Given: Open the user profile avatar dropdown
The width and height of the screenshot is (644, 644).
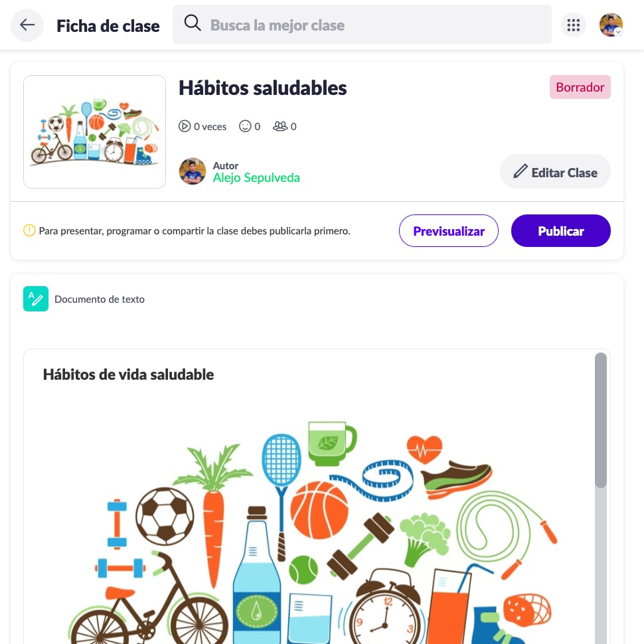Looking at the screenshot, I should coord(611,25).
